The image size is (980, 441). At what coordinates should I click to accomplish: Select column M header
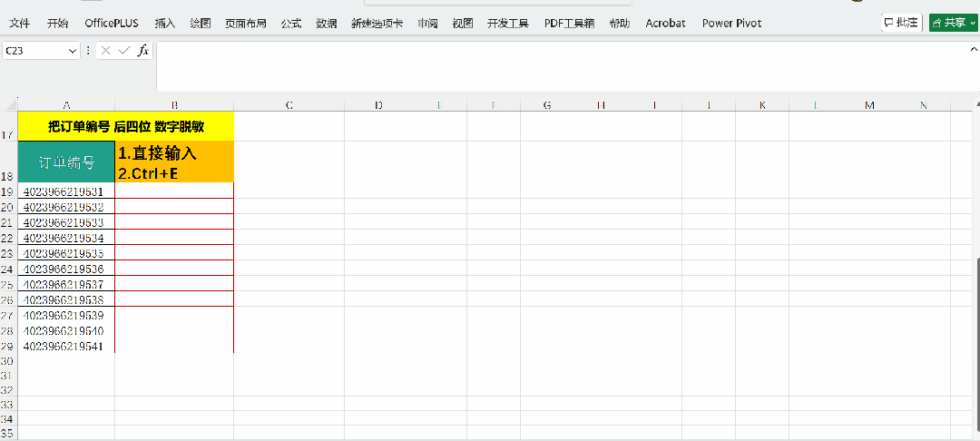coord(869,105)
